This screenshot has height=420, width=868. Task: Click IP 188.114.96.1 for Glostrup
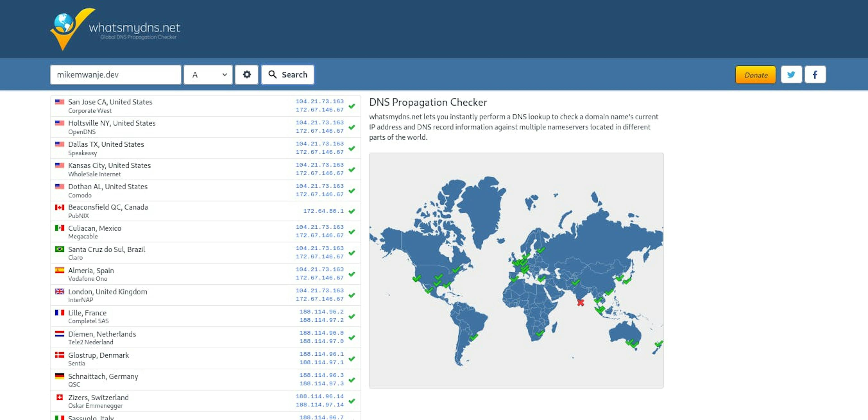point(322,354)
